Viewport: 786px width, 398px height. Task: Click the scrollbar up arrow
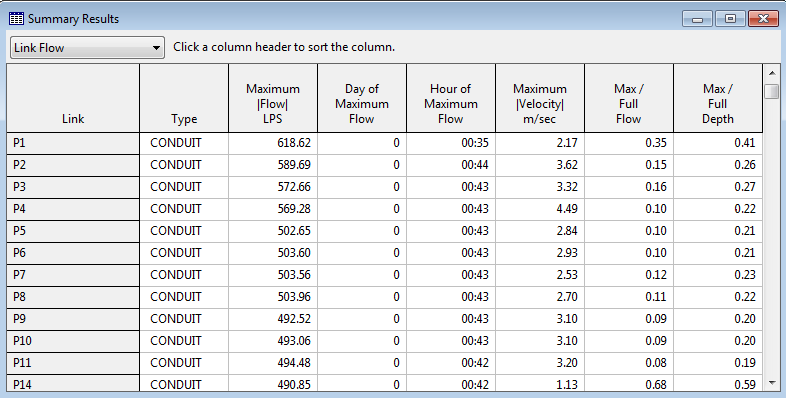771,73
